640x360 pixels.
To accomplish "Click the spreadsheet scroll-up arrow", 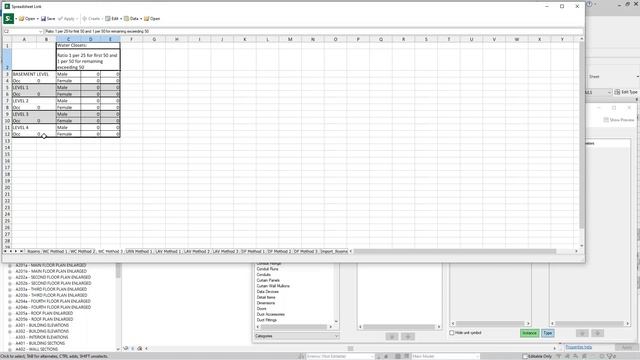I will pos(581,39).
